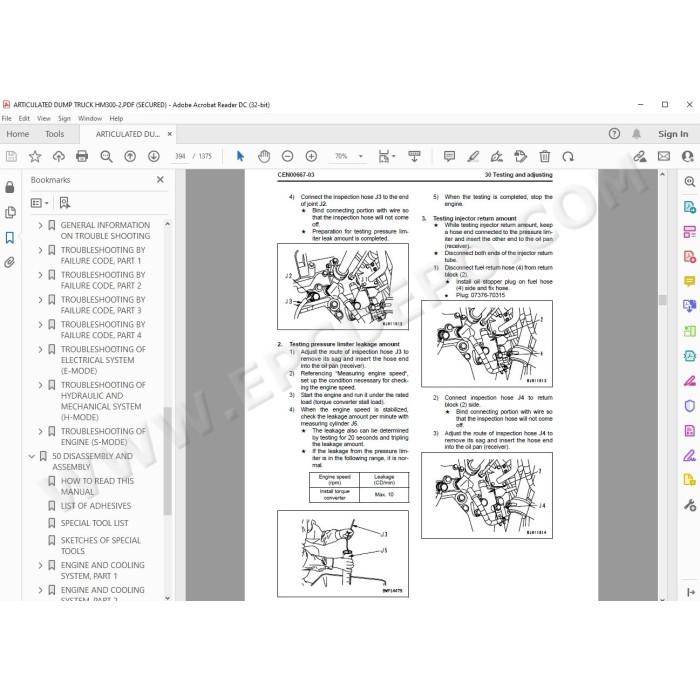Viewport: 700px width, 700px height.
Task: Open the File menu
Action: click(x=7, y=118)
